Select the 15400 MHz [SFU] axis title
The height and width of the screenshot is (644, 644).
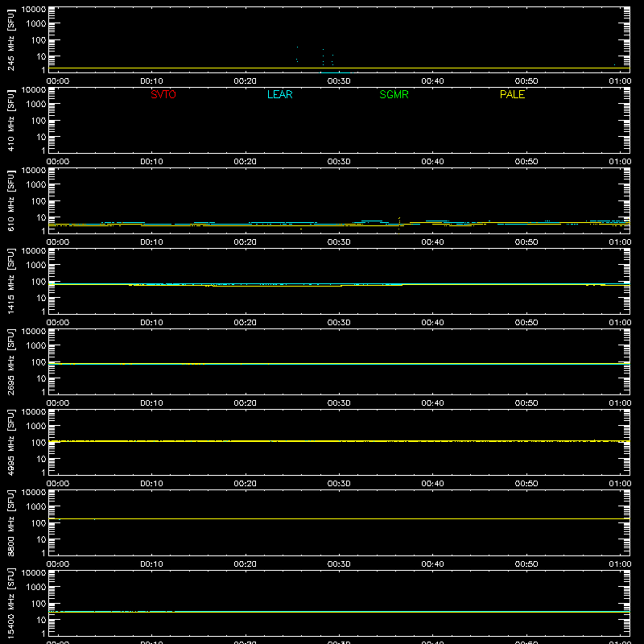pos(11,603)
